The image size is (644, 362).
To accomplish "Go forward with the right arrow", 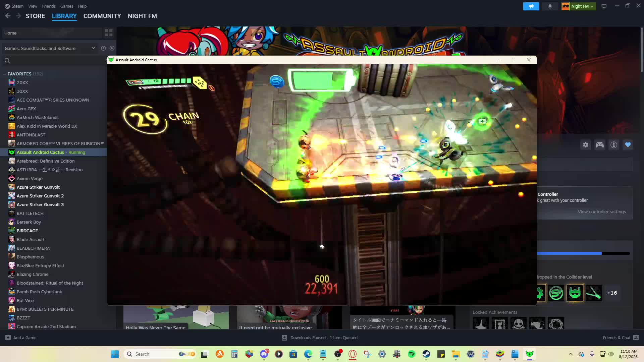I will click(18, 16).
